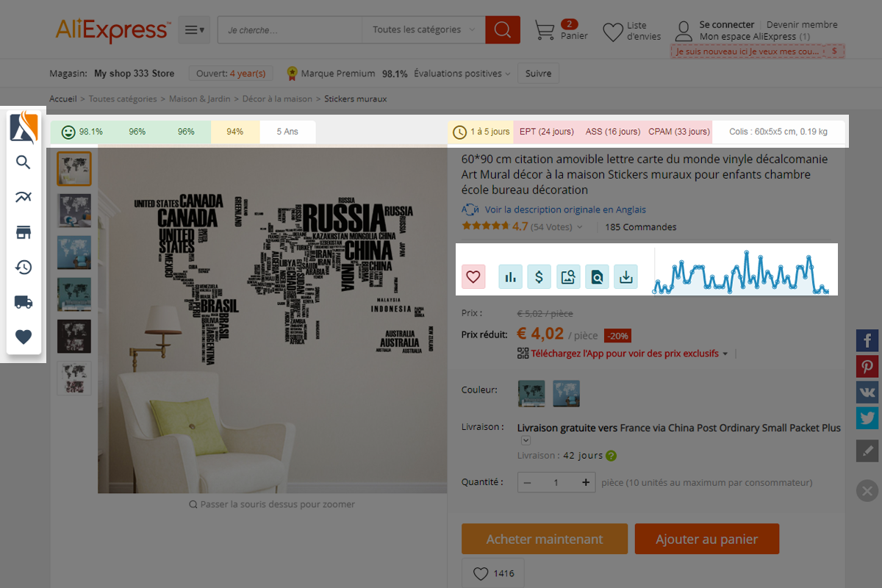Open the shopping cart Panier
Image resolution: width=882 pixels, height=588 pixels.
[561, 30]
